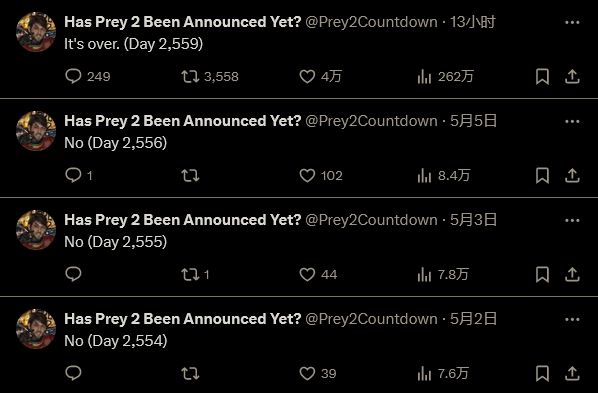Screen dimensions: 598x393
Task: Open more options menu on the 5月5日 tweet
Action: point(572,121)
